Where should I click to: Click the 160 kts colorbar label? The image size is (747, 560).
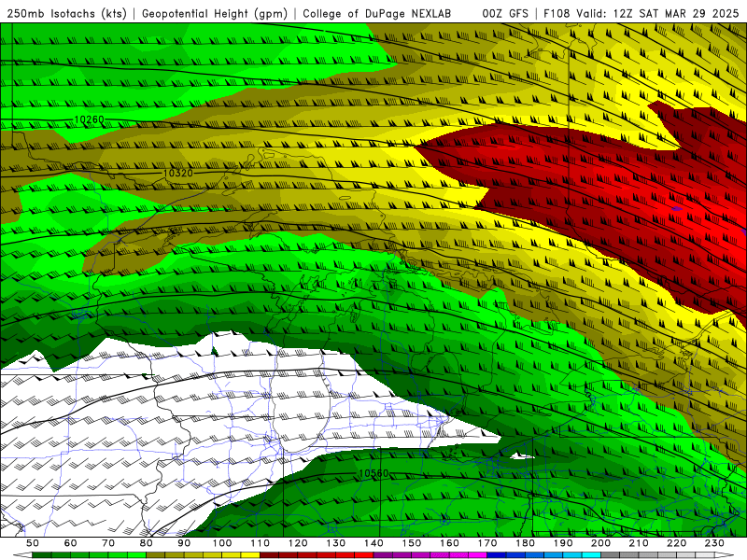[x=449, y=543]
